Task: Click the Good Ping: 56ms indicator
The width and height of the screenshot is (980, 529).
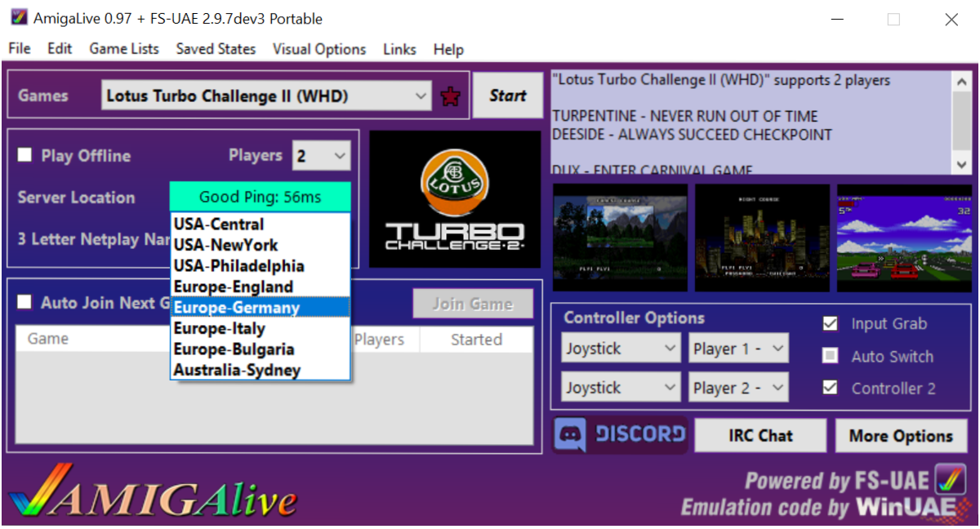Action: (x=261, y=198)
